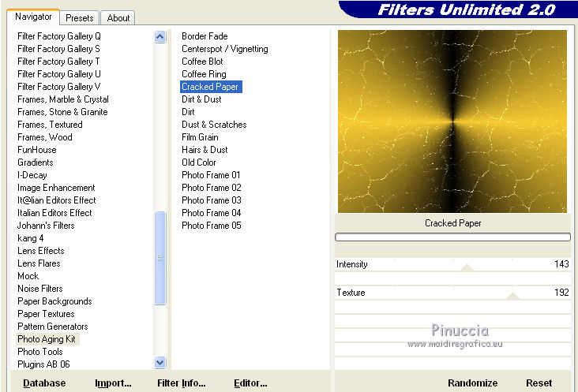The image size is (578, 392).
Task: Select the Image Enhancement category
Action: tap(56, 188)
